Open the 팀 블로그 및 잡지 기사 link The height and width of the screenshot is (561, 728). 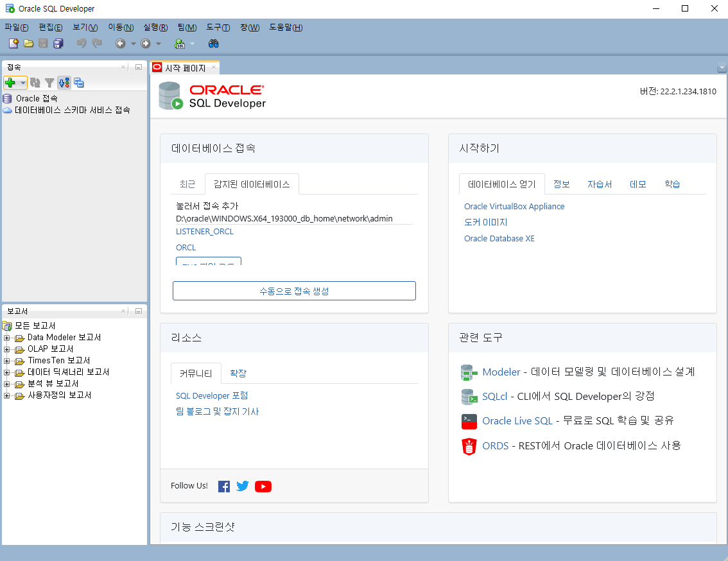217,411
